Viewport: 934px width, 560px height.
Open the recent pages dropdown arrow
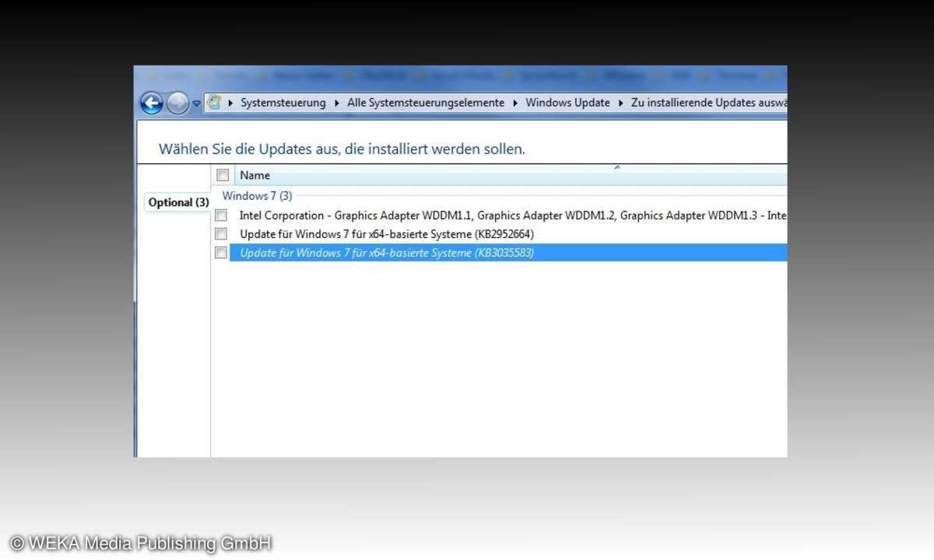(x=196, y=103)
